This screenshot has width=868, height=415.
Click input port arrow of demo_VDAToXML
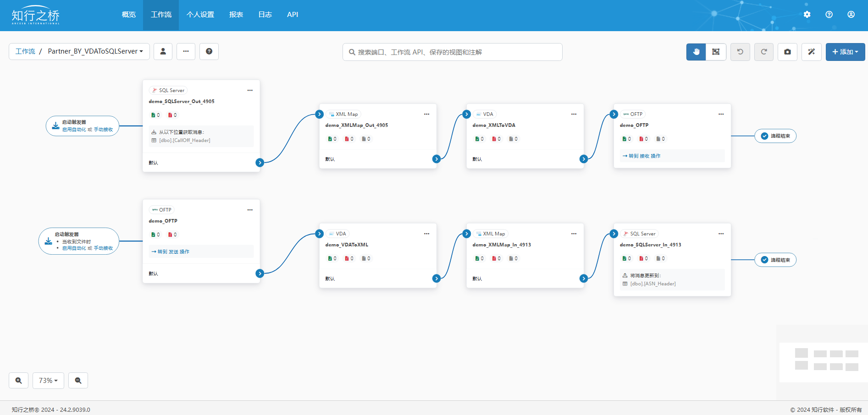tap(320, 234)
